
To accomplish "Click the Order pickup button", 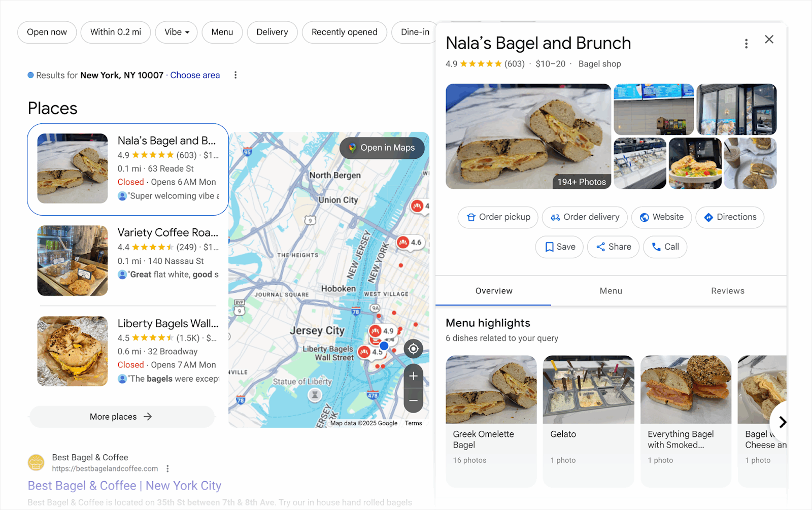I will 498,217.
